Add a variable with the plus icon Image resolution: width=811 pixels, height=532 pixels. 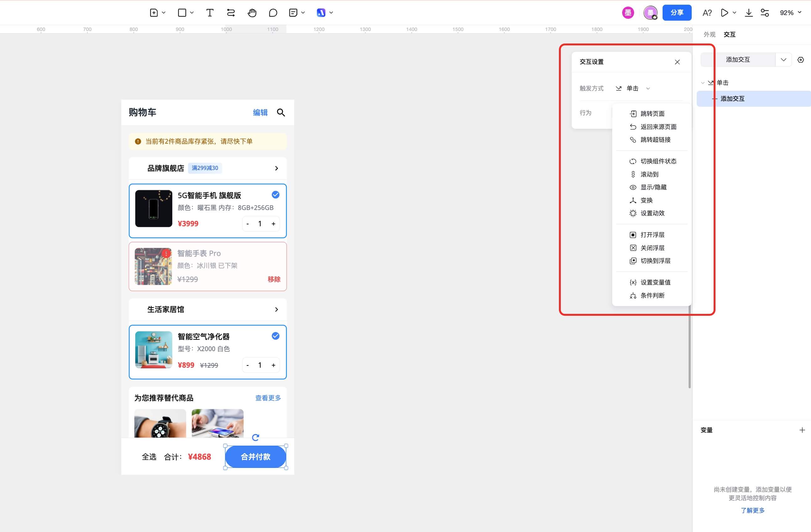click(802, 430)
